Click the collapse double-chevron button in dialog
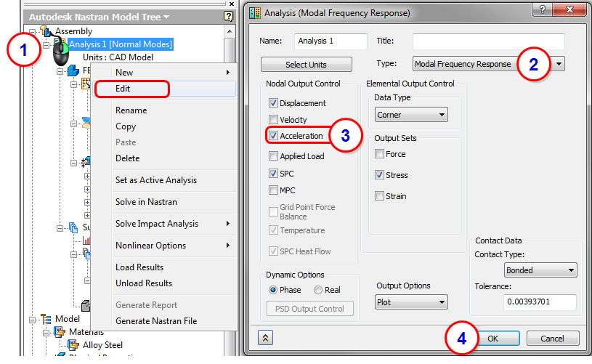Screen dimensions: 592x364 (265, 338)
